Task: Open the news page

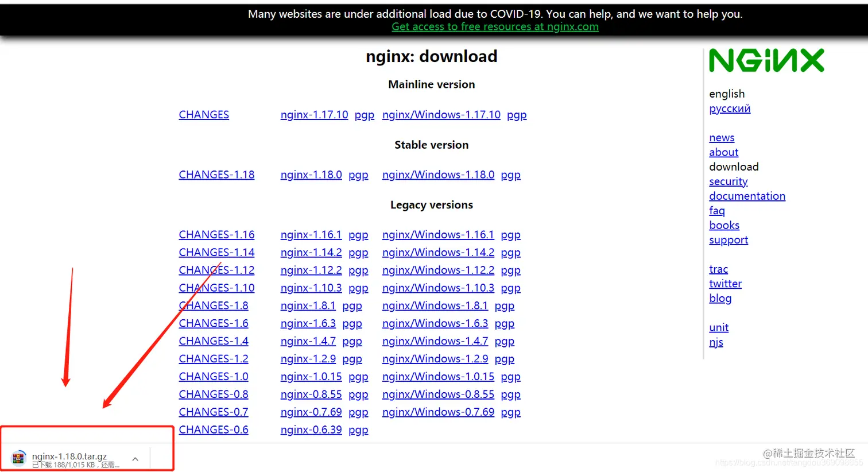Action: tap(722, 138)
